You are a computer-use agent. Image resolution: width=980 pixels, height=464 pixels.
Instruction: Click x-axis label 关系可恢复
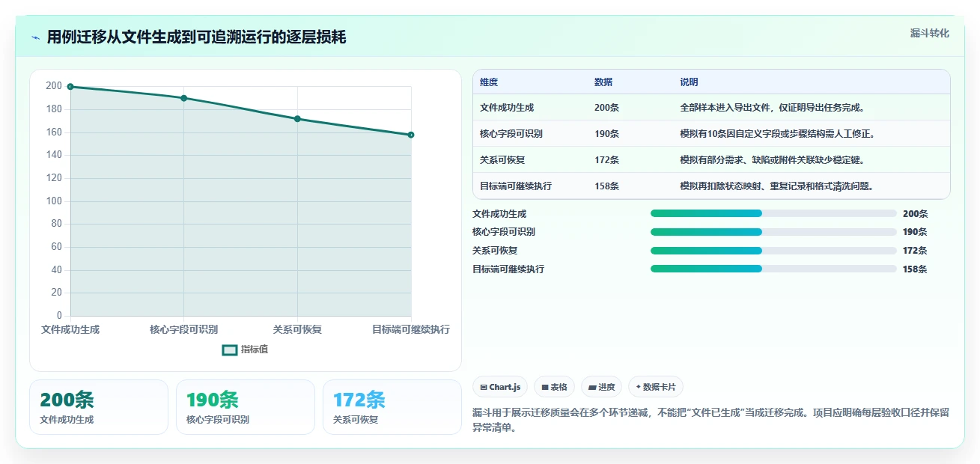tap(297, 329)
